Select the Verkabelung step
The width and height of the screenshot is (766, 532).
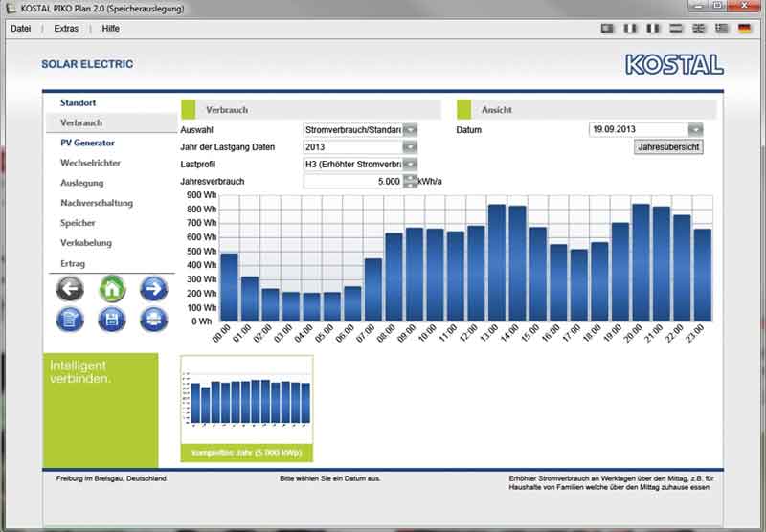pyautogui.click(x=86, y=243)
